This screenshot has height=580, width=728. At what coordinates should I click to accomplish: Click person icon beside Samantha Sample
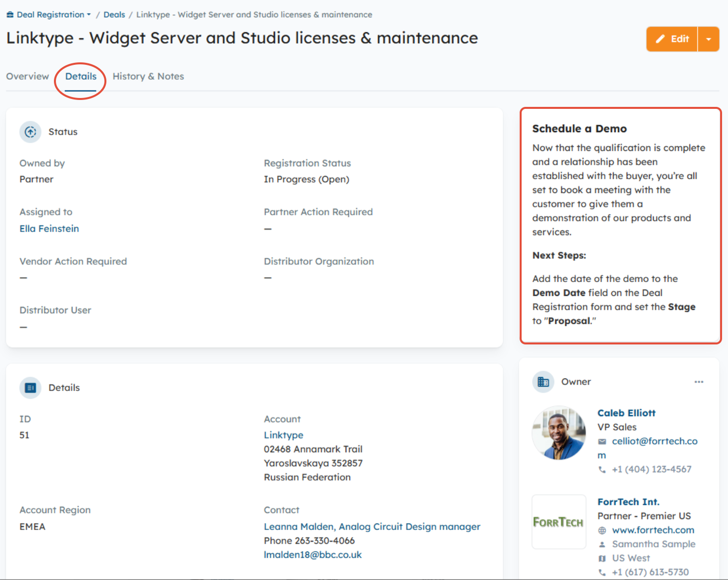pos(602,544)
